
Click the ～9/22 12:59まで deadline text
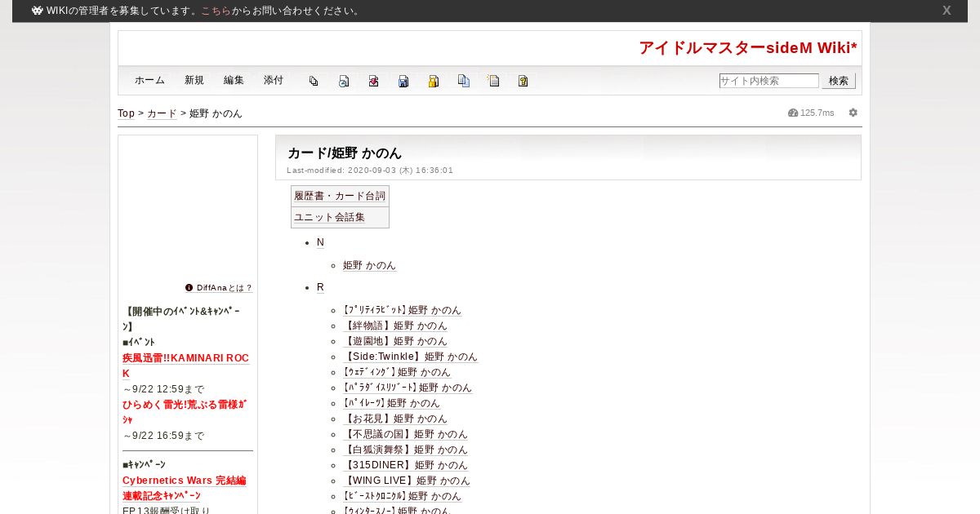[x=163, y=389]
